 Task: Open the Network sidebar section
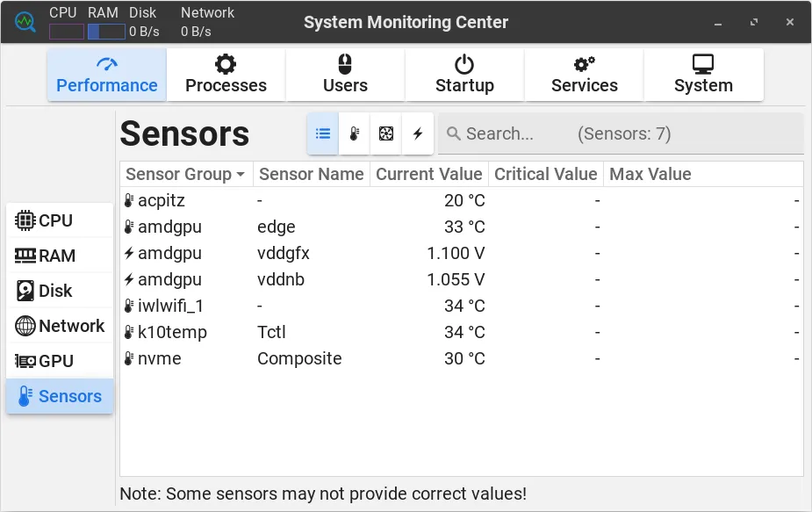coord(60,326)
